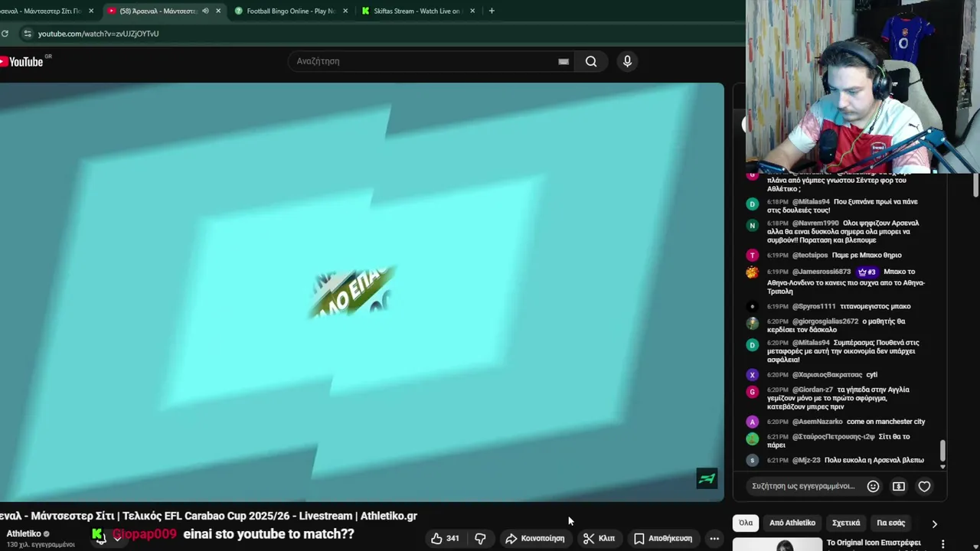980x551 pixels.
Task: Click the '130 χιλ. εγγεγραμμένοι' subscriber count
Action: [x=41, y=545]
